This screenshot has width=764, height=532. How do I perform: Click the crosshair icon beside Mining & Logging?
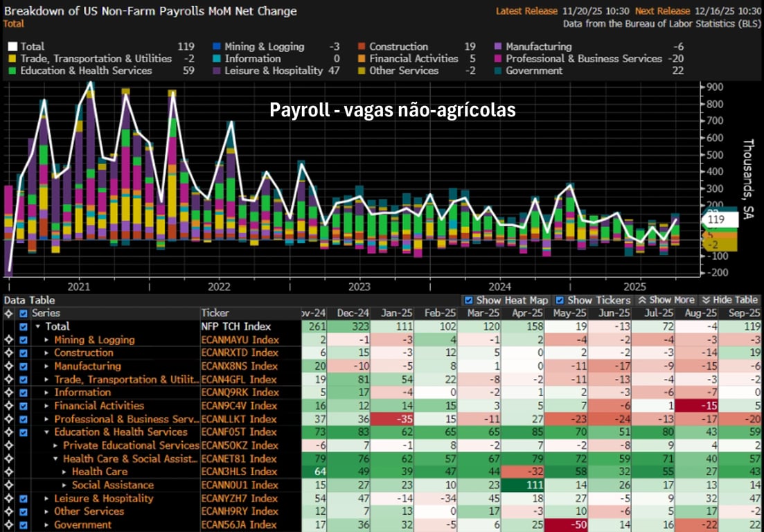[8, 340]
